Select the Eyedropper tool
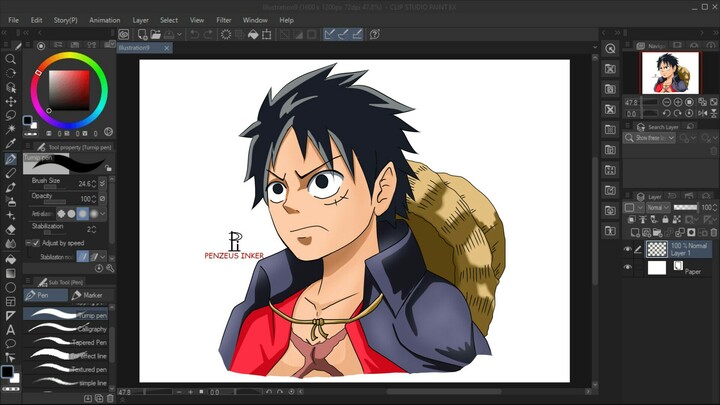Screen dimensions: 720x405 coord(10,143)
